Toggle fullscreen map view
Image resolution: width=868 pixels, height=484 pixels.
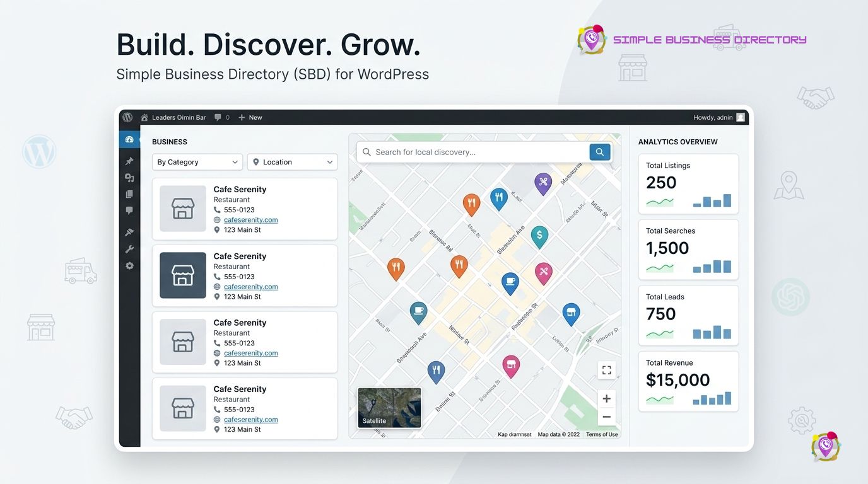click(606, 371)
